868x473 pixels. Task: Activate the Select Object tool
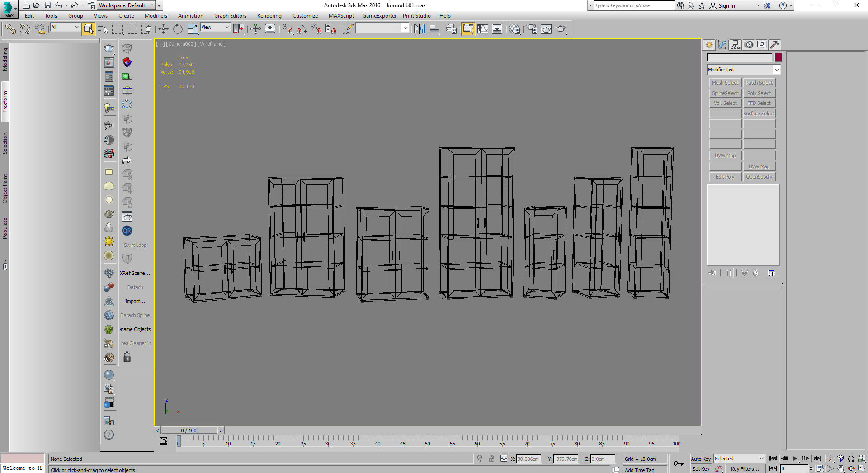[x=88, y=29]
